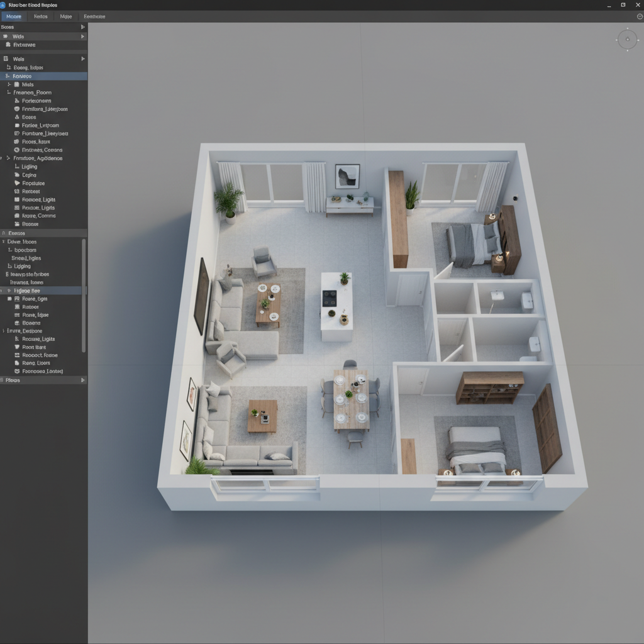This screenshot has height=644, width=644.
Task: Expand the Scees panel header arrow
Action: (x=82, y=27)
